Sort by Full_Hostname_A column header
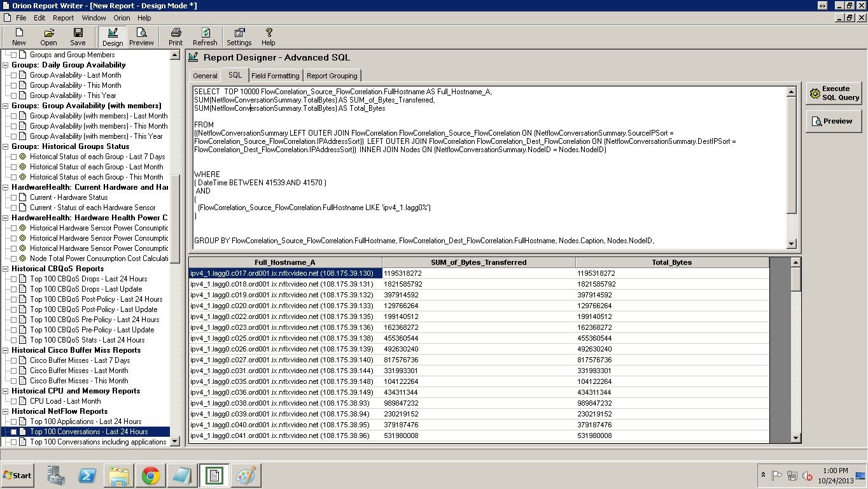This screenshot has width=868, height=489. point(285,262)
